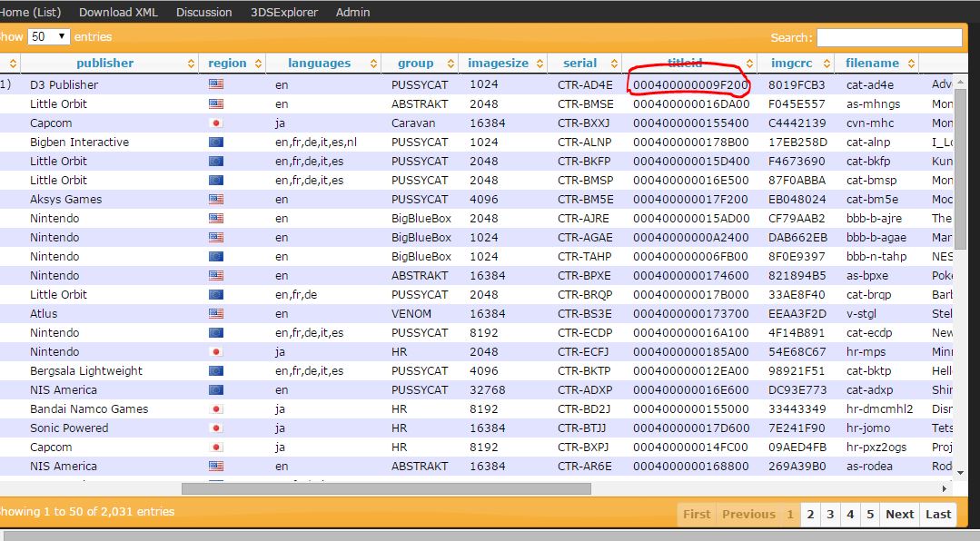The image size is (980, 541).
Task: Select imgcrc cell 09AED4FB
Action: [797, 448]
